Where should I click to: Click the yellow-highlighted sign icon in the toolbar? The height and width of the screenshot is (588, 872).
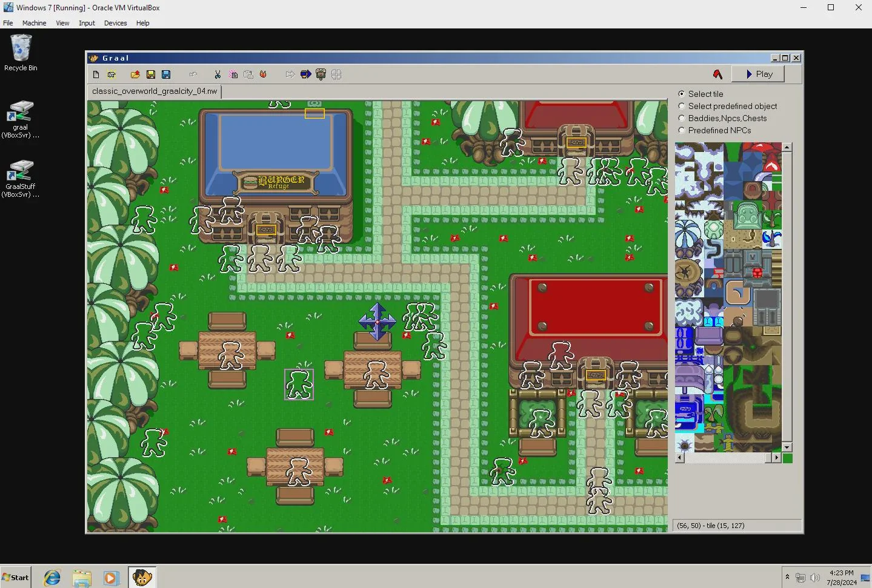[x=111, y=74]
